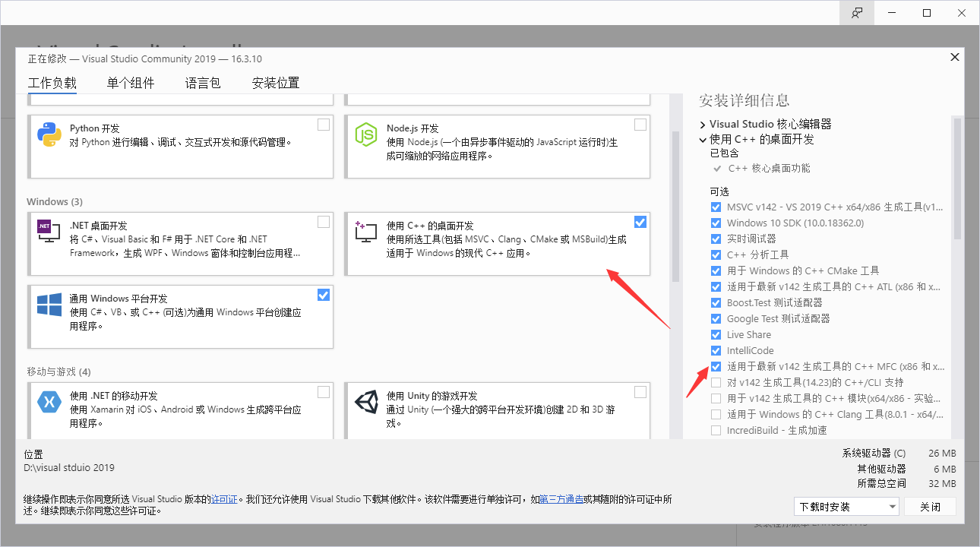
Task: Uncheck the C++ ATL for v142 option
Action: 716,286
